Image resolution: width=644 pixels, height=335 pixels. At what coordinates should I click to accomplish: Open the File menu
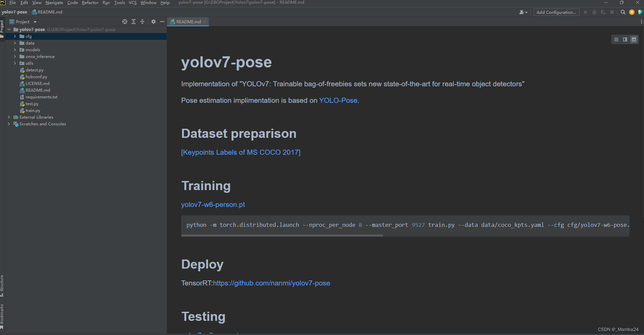(13, 3)
